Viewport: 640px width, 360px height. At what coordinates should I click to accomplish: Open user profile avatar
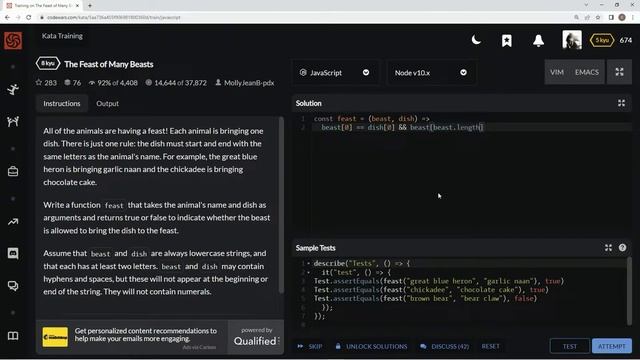point(572,40)
